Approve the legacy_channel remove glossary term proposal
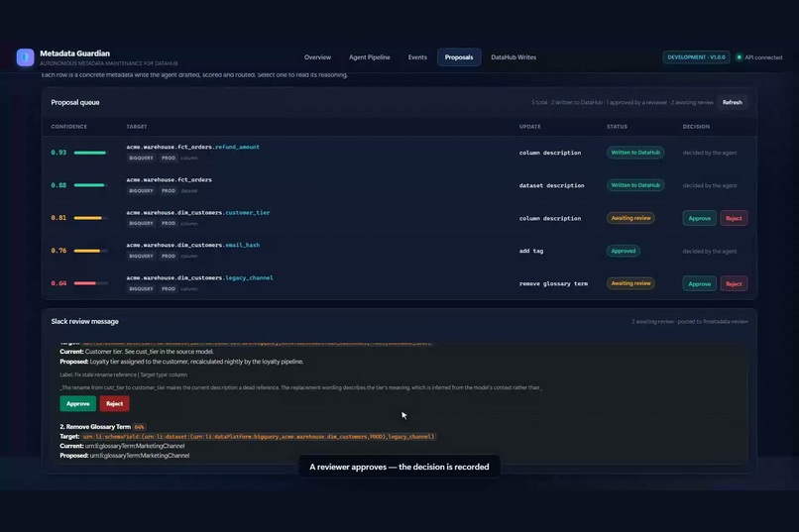Screen dimensions: 799x532 tap(699, 284)
